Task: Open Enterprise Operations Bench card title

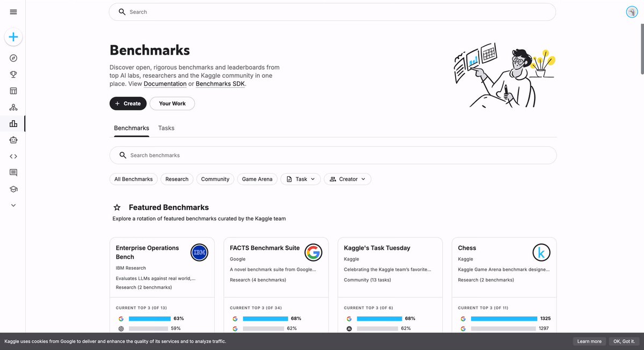Action: 148,252
